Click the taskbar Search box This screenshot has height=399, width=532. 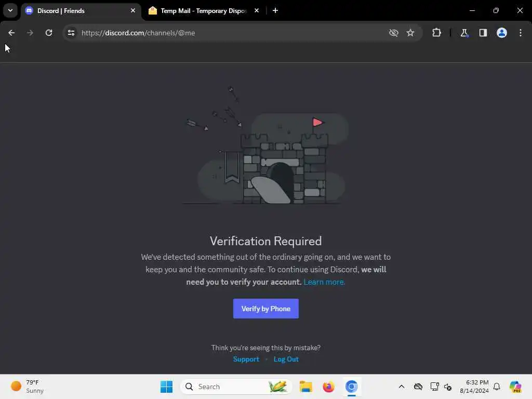(236, 387)
